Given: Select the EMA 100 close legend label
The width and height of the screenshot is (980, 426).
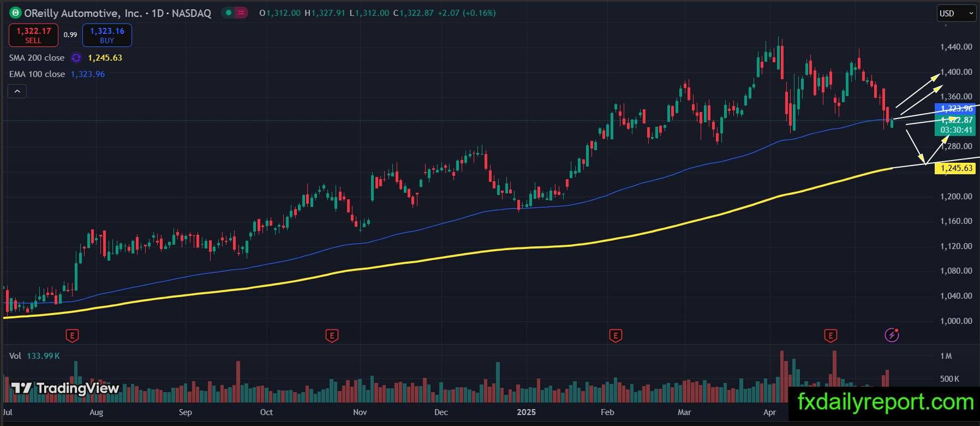Looking at the screenshot, I should [x=37, y=74].
